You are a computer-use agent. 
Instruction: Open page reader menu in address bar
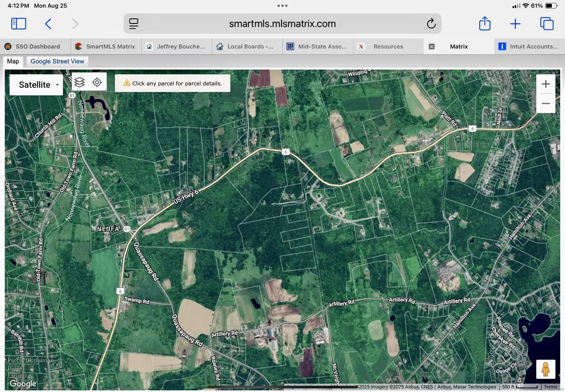click(134, 24)
